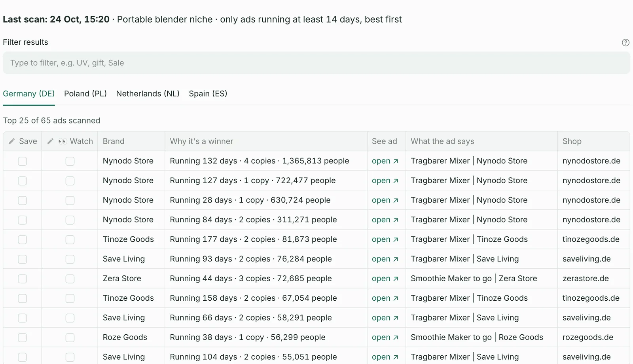Image resolution: width=633 pixels, height=364 pixels.
Task: Click the Filter results text field
Action: 316,63
